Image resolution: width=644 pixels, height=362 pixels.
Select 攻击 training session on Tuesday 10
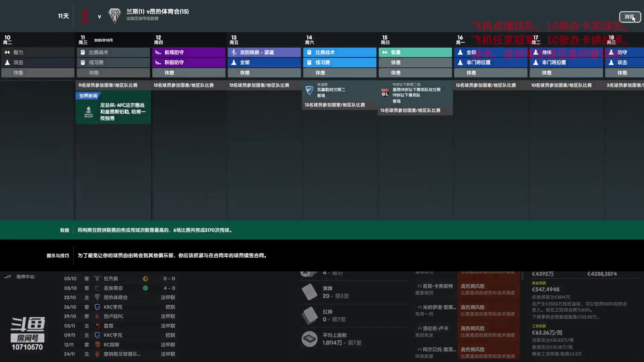[38, 62]
